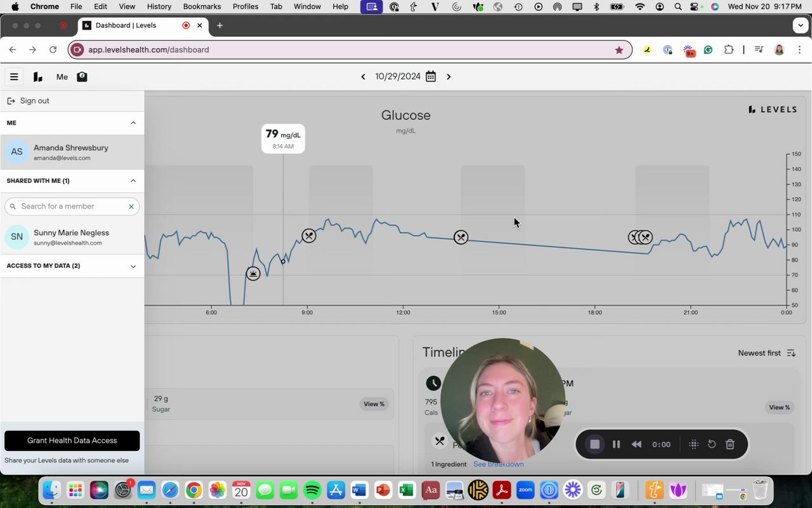Open the calendar date picker icon
The width and height of the screenshot is (812, 508).
click(x=431, y=76)
